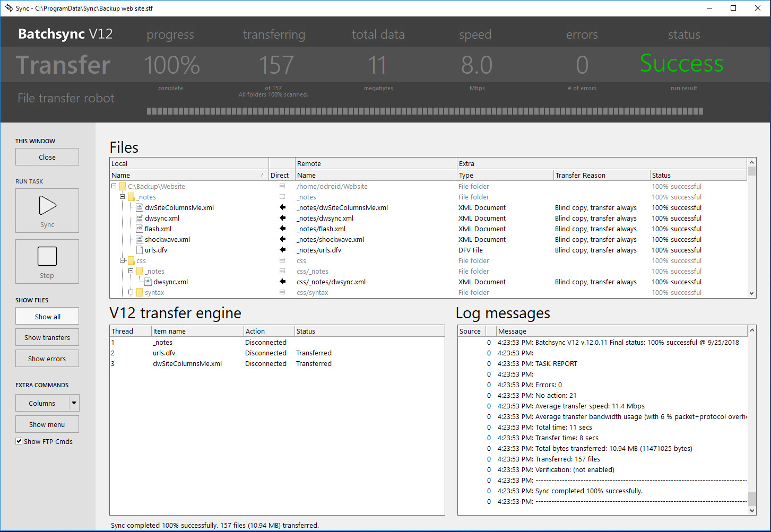Click the Sync play icon button

[47, 211]
